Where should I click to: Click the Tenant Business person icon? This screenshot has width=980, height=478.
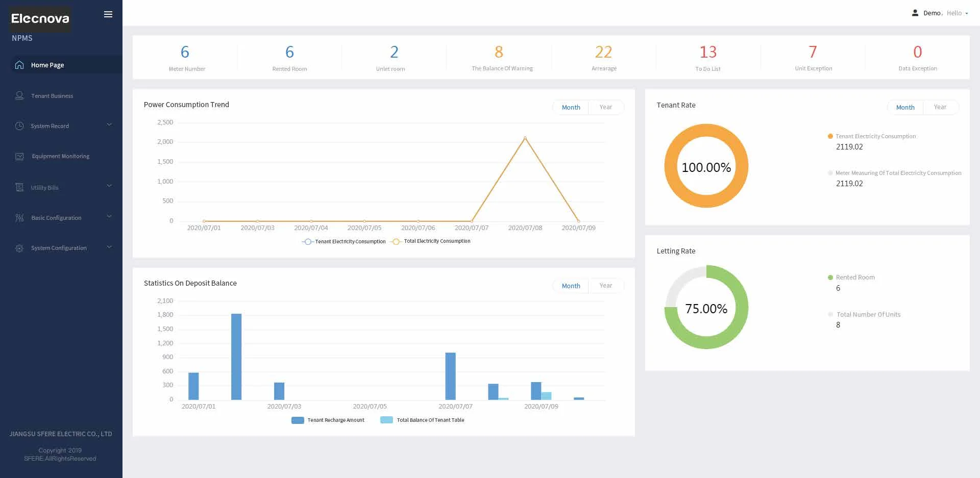[19, 95]
